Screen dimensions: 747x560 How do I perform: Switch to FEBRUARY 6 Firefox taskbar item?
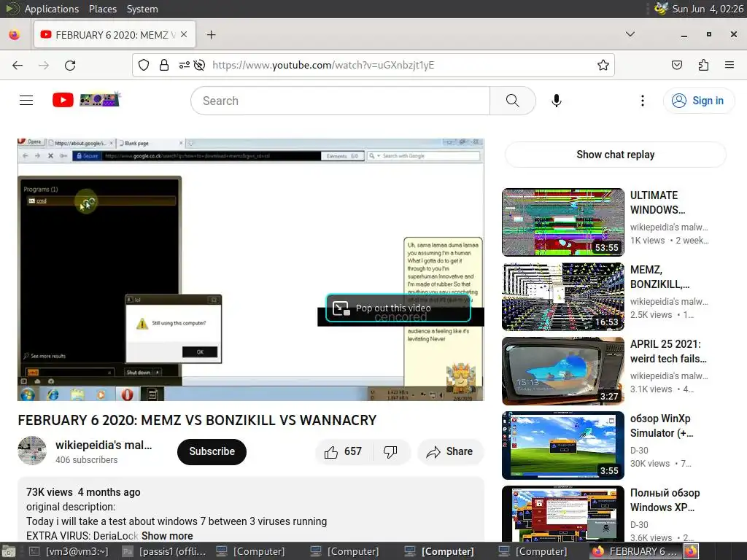(x=635, y=551)
